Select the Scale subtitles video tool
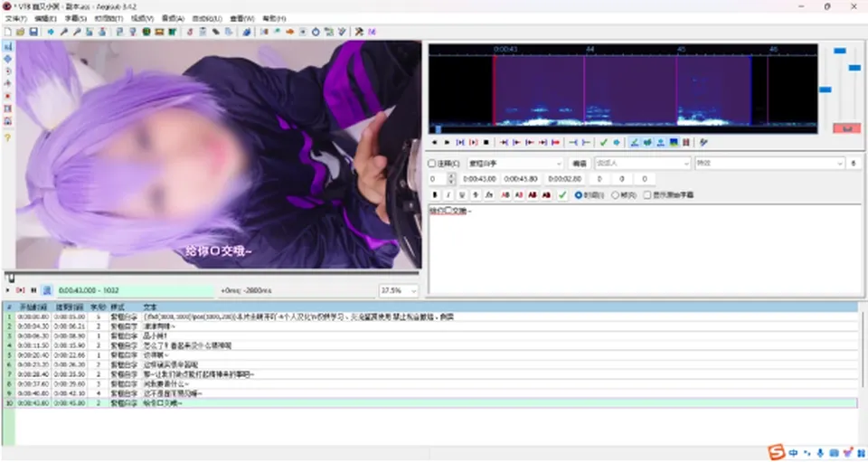The width and height of the screenshot is (868, 462). [8, 96]
